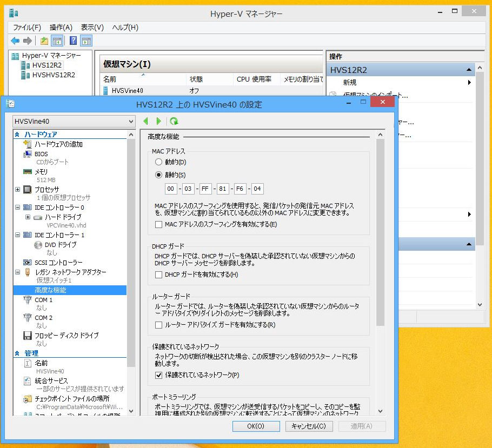Open the ファイル(F) menu
This screenshot has width=492, height=448.
pyautogui.click(x=26, y=27)
